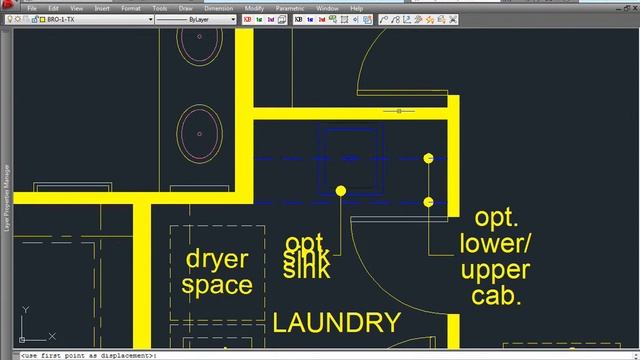Screen dimensions: 640x360
Task: Click the first curve icon in the rightmost toolbar
Action: pyautogui.click(x=384, y=19)
